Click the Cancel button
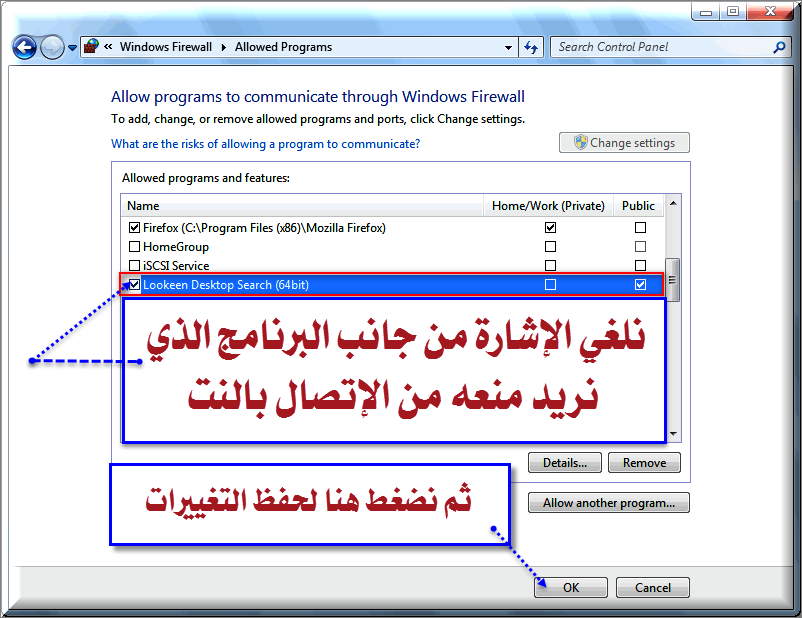 click(653, 587)
